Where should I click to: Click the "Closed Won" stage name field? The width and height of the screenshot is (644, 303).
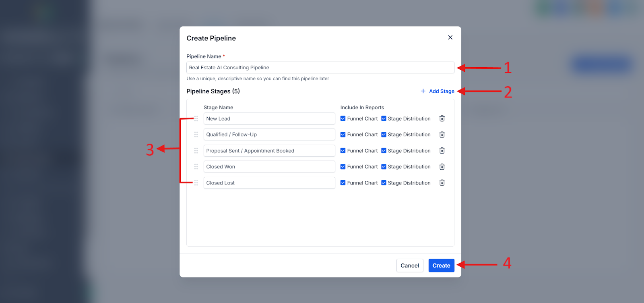point(269,166)
